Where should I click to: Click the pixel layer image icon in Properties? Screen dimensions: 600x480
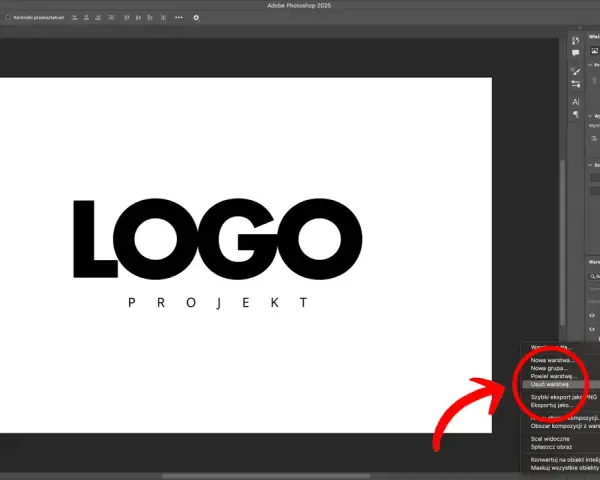pos(594,51)
